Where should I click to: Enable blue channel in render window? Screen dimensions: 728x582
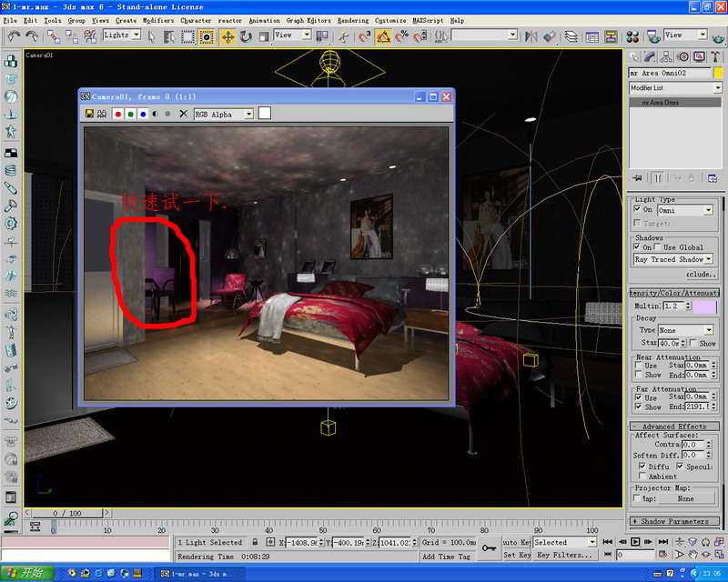pos(143,114)
